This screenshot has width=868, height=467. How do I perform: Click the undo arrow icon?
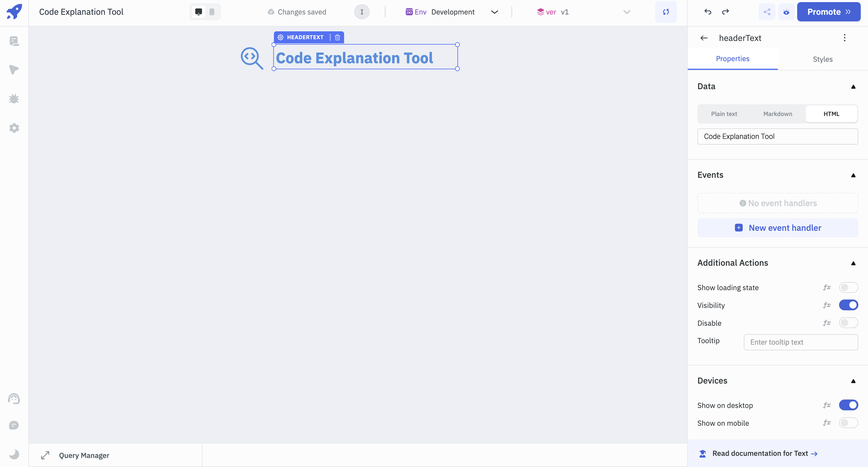point(708,12)
